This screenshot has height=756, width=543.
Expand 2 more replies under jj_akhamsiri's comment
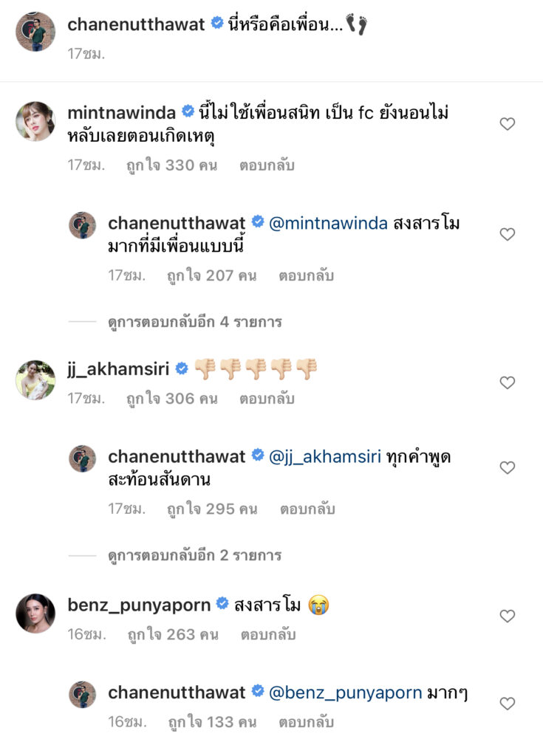pyautogui.click(x=194, y=555)
